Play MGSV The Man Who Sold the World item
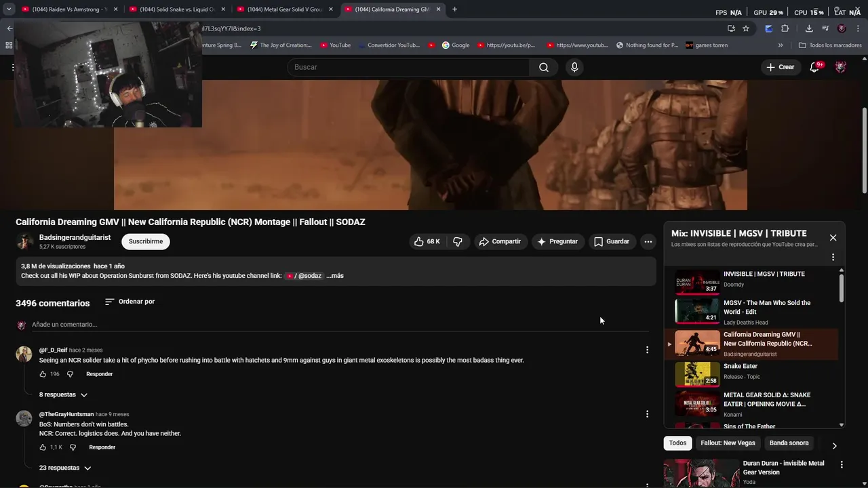 (x=752, y=312)
